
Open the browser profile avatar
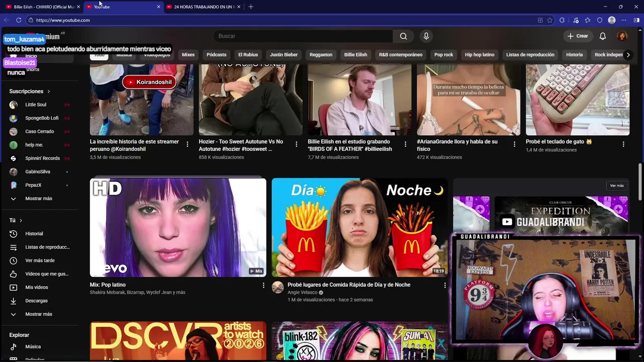pos(612,20)
